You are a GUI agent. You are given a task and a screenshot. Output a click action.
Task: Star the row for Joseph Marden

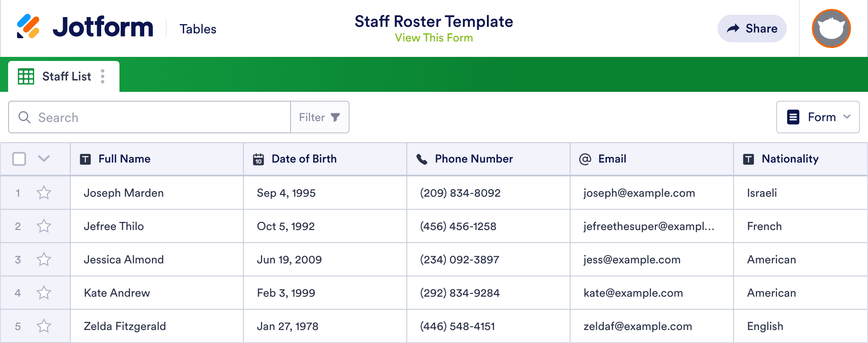(44, 193)
